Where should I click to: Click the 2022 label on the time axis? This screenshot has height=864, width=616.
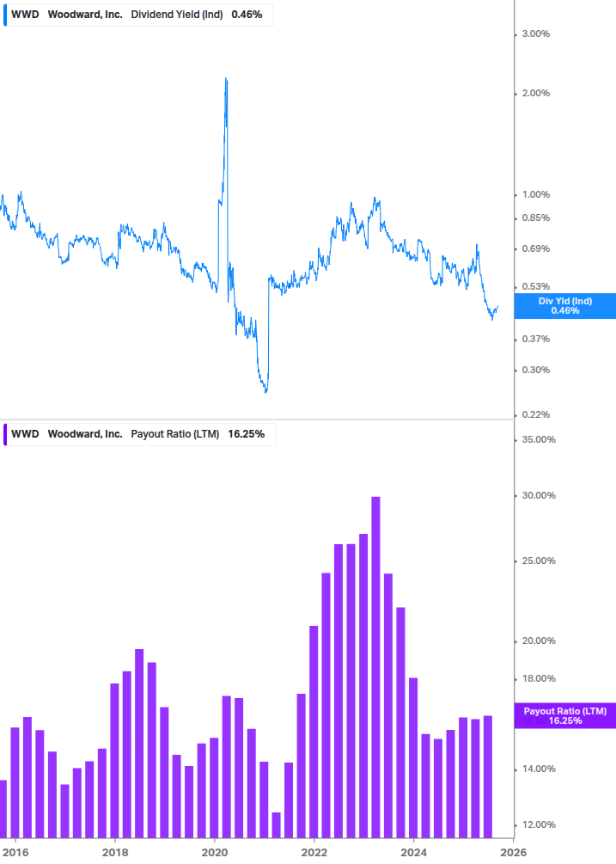(314, 853)
